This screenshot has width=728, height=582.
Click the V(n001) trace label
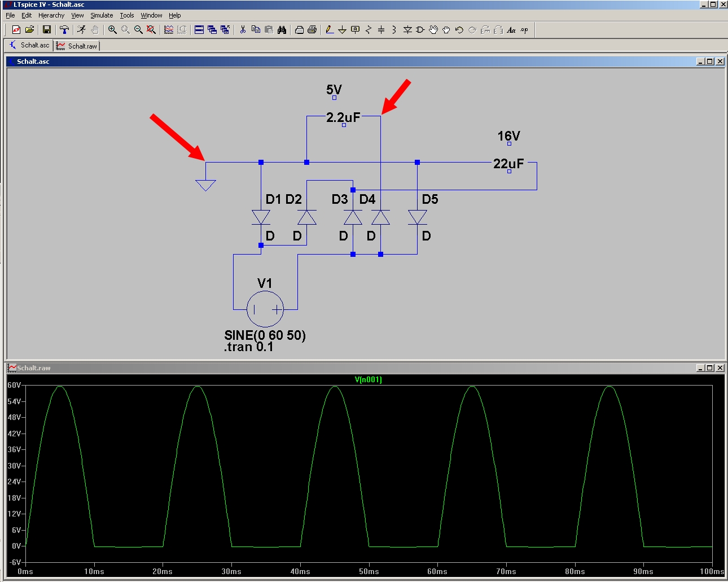(x=368, y=380)
